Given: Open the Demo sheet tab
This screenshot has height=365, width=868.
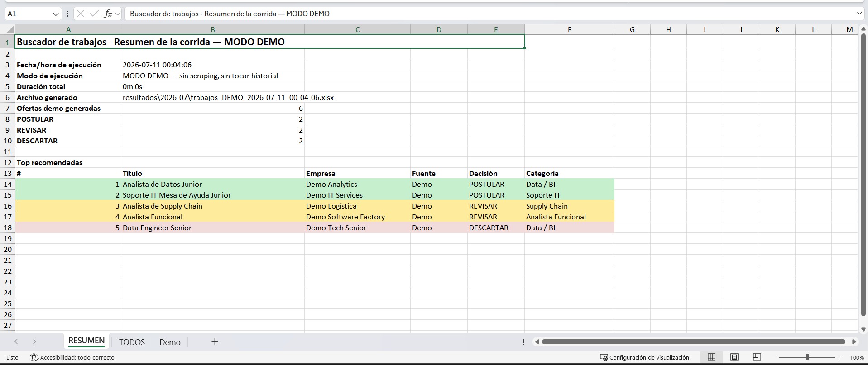Looking at the screenshot, I should [170, 342].
